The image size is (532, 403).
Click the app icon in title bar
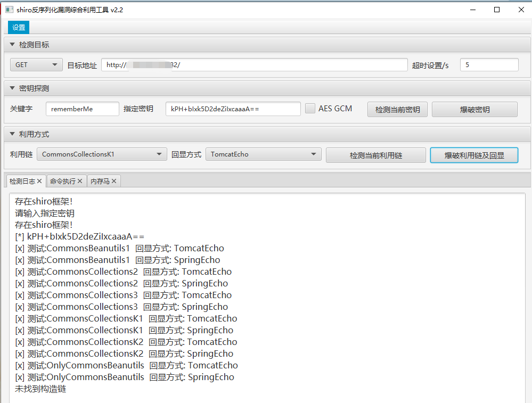pos(9,10)
